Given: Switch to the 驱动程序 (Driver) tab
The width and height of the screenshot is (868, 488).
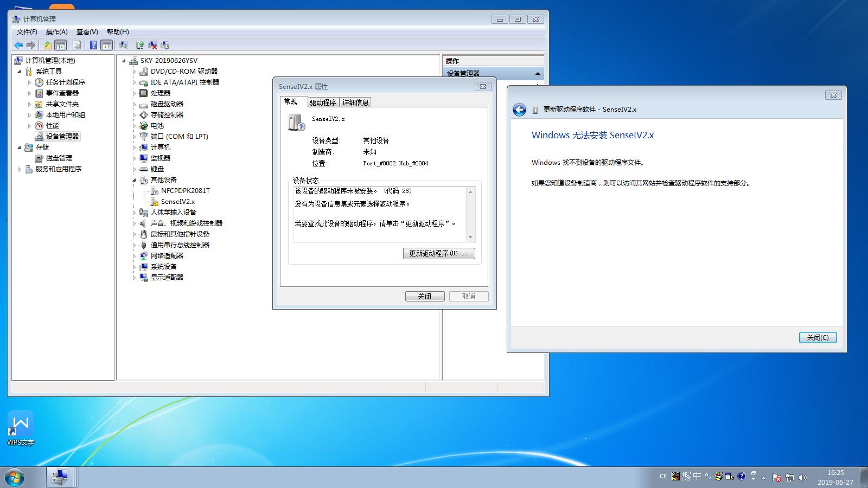Looking at the screenshot, I should [x=323, y=102].
